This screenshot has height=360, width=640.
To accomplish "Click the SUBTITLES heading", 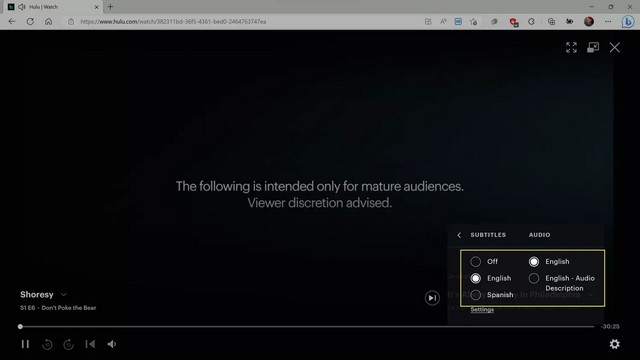I will [488, 235].
